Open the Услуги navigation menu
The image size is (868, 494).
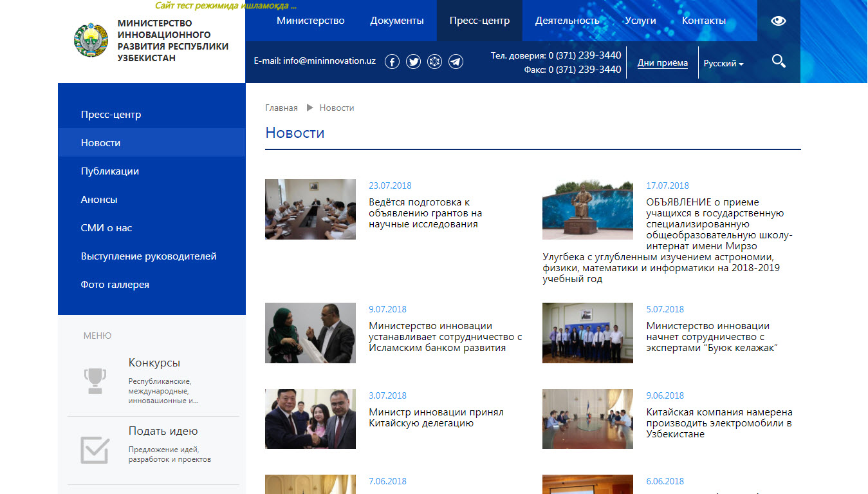point(640,21)
